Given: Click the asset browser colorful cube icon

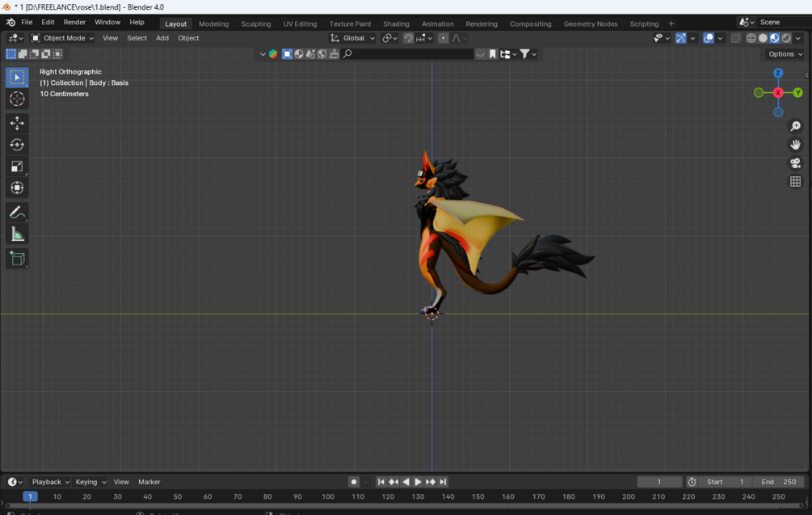Looking at the screenshot, I should 273,54.
